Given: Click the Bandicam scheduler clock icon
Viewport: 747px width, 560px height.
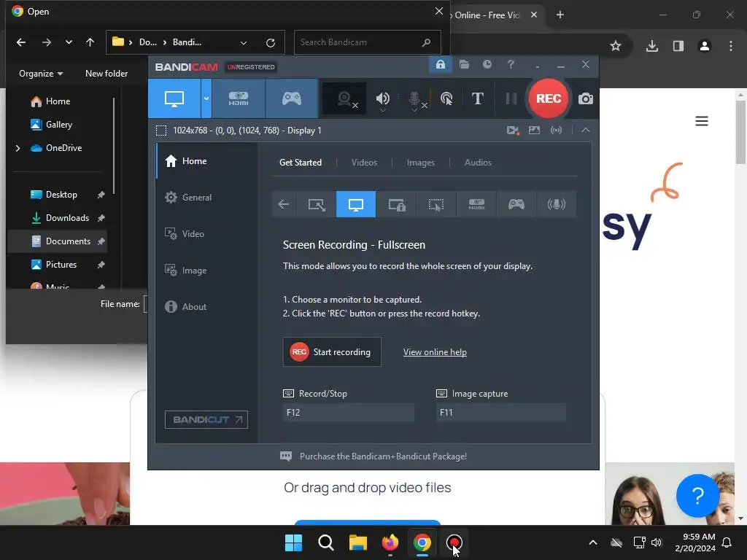Looking at the screenshot, I should click(487, 64).
